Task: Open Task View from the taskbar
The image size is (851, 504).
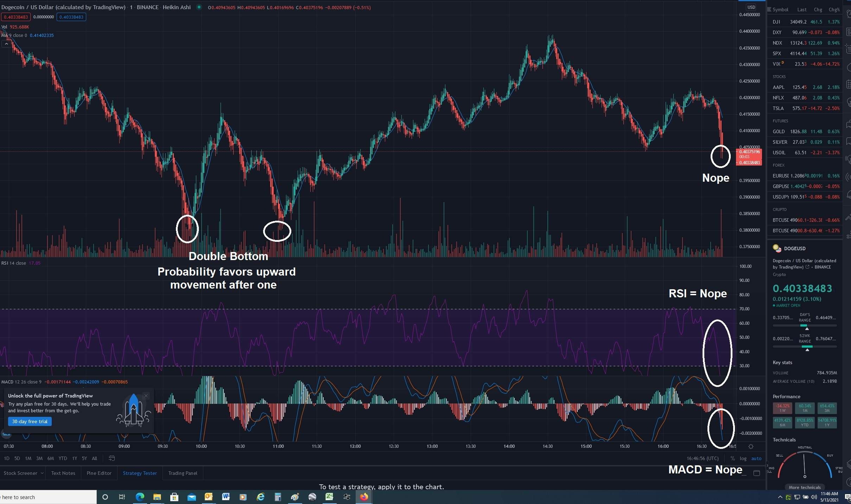Action: point(122,497)
